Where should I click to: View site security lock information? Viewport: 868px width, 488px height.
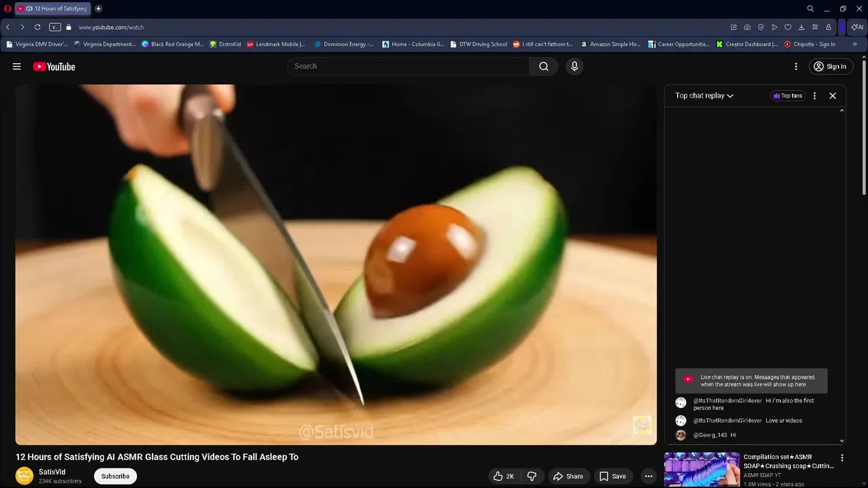[68, 27]
